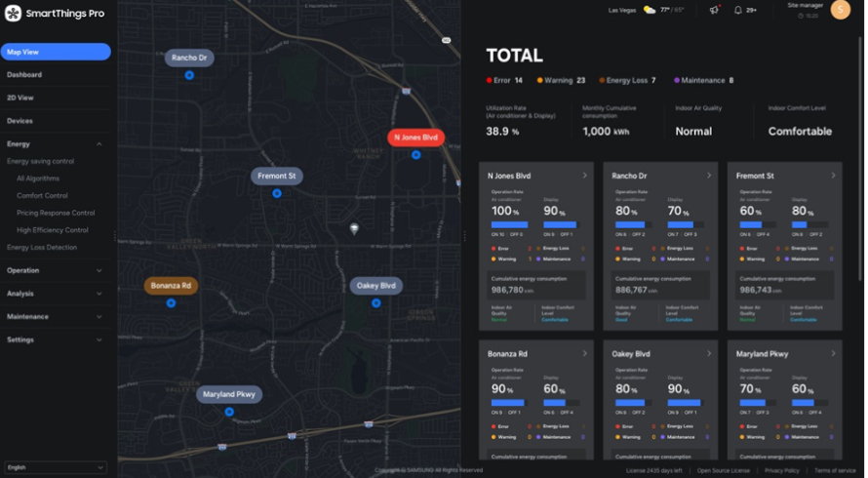This screenshot has width=868, height=478.
Task: Open the Oakey Blvd card arrow
Action: point(709,353)
